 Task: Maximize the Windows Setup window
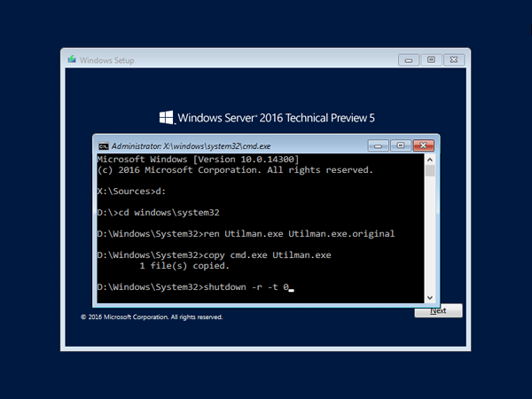coord(431,60)
